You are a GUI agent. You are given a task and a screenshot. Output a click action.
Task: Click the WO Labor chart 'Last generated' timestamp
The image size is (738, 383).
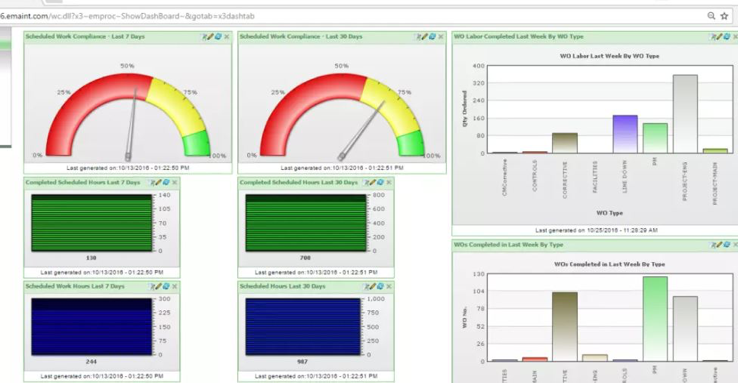pyautogui.click(x=596, y=231)
